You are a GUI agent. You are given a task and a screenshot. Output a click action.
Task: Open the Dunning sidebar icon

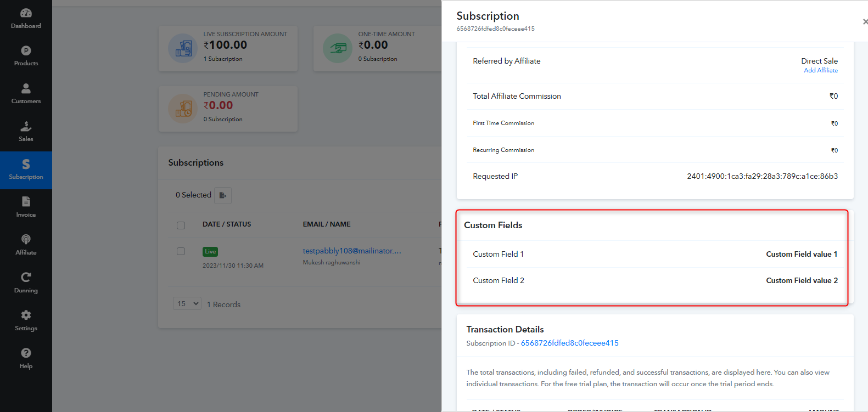[26, 277]
